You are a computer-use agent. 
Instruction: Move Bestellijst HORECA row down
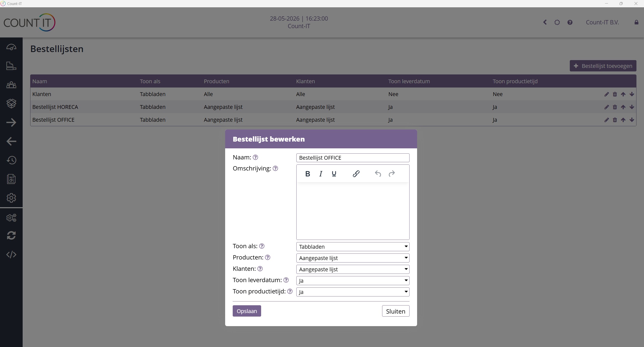click(x=632, y=107)
